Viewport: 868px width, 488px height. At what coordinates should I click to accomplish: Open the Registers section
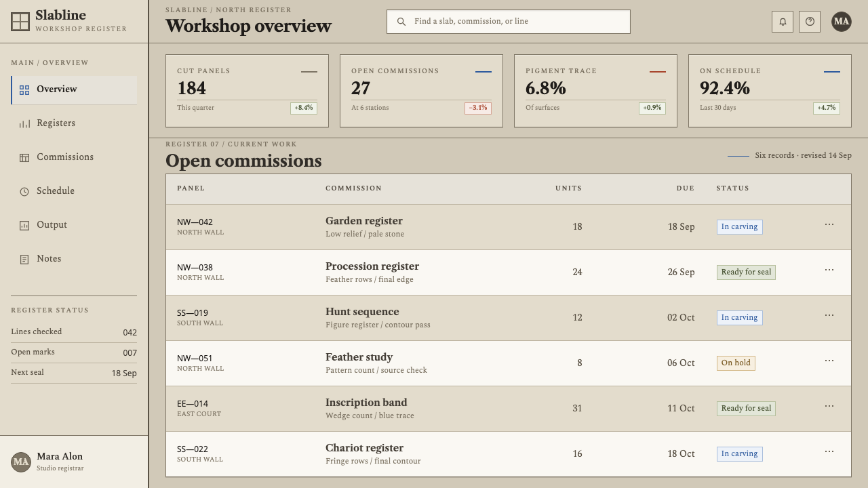(x=74, y=124)
